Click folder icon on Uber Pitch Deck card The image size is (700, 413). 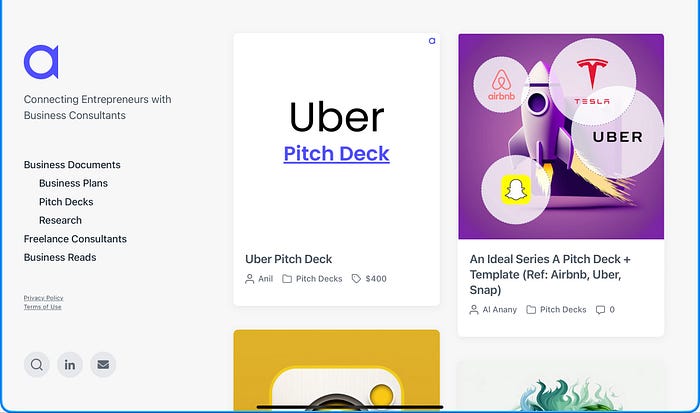tap(287, 279)
